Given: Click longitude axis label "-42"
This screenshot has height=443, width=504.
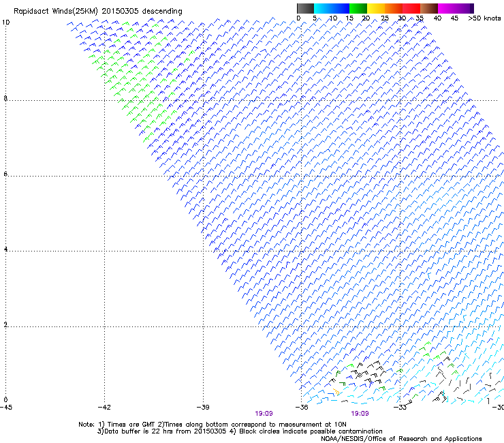Looking at the screenshot, I should (104, 408).
